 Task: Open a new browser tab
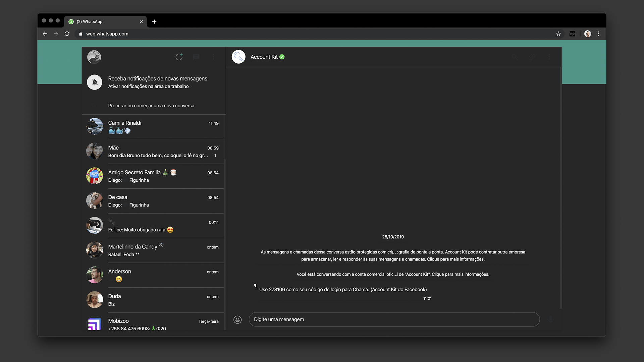tap(154, 22)
